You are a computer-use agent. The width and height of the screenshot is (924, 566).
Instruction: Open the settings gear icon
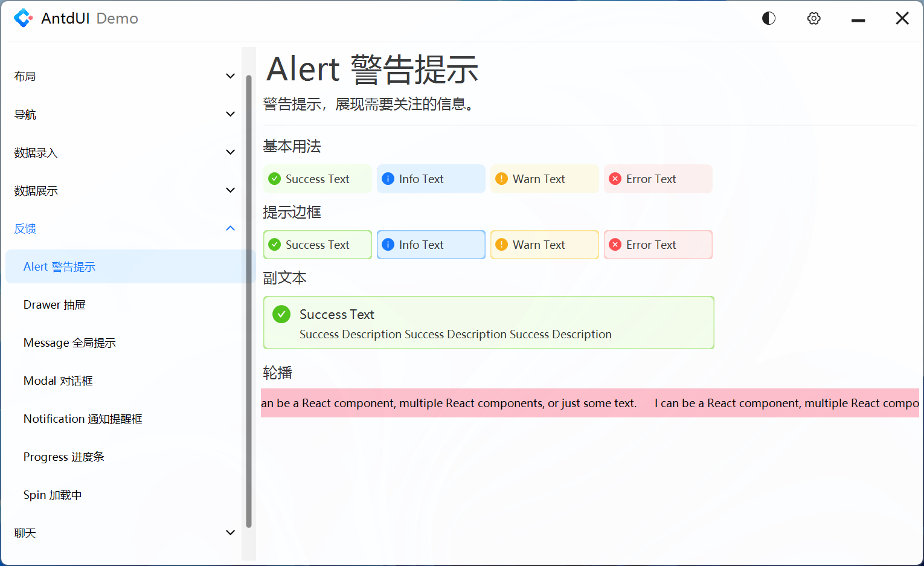coord(813,19)
